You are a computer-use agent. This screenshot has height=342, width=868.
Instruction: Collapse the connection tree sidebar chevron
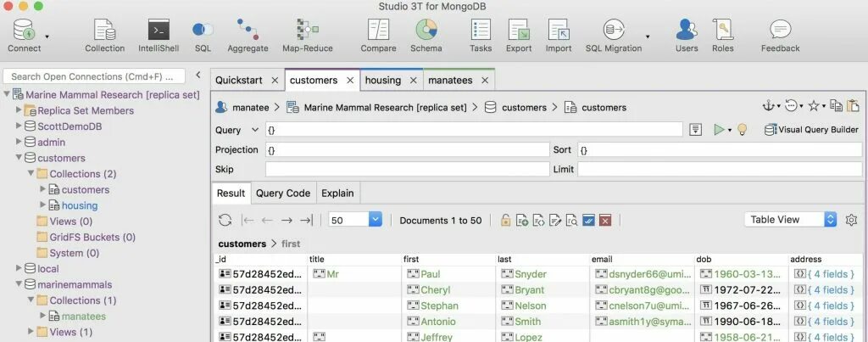coord(198,76)
